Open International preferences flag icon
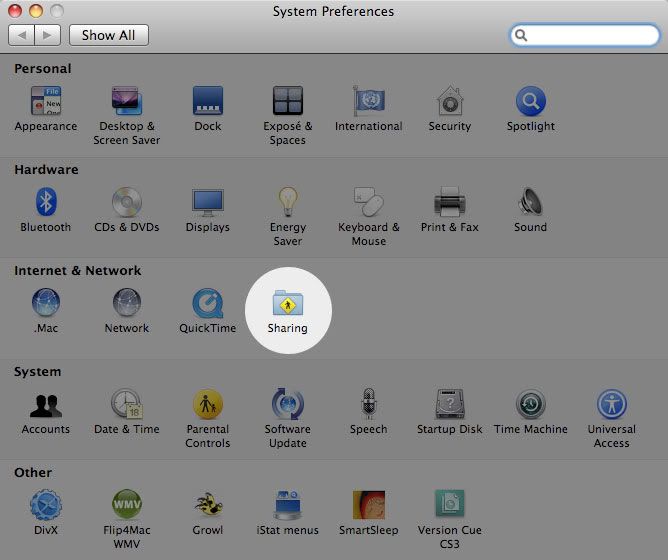 tap(369, 101)
